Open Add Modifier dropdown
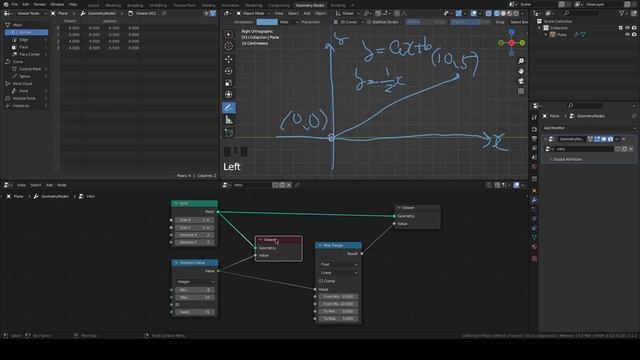The image size is (640, 360). pos(588,128)
